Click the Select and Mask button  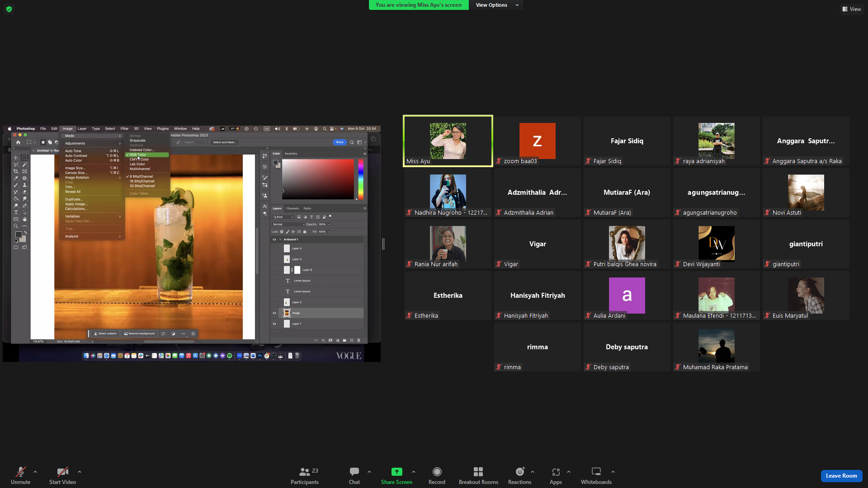224,142
